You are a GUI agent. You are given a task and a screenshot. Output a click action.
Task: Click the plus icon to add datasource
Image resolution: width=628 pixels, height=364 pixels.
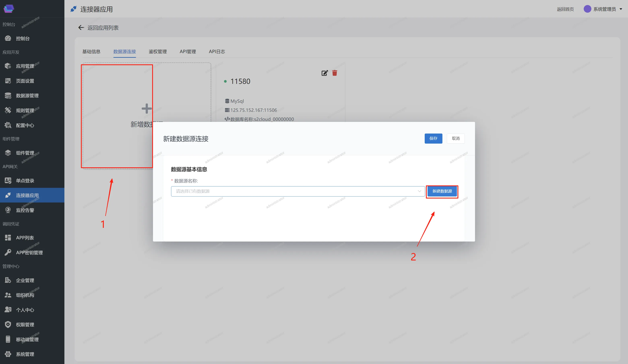click(x=147, y=109)
